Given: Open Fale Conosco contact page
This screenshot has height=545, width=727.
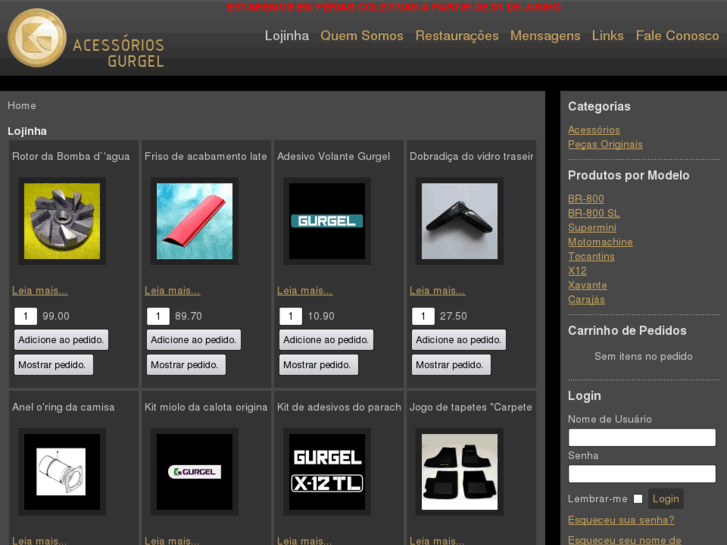Looking at the screenshot, I should (677, 36).
